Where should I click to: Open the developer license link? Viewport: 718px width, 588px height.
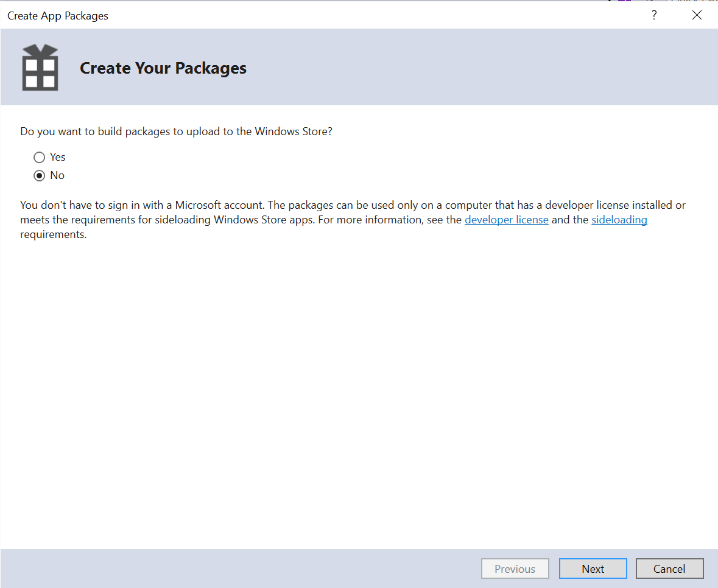[507, 220]
